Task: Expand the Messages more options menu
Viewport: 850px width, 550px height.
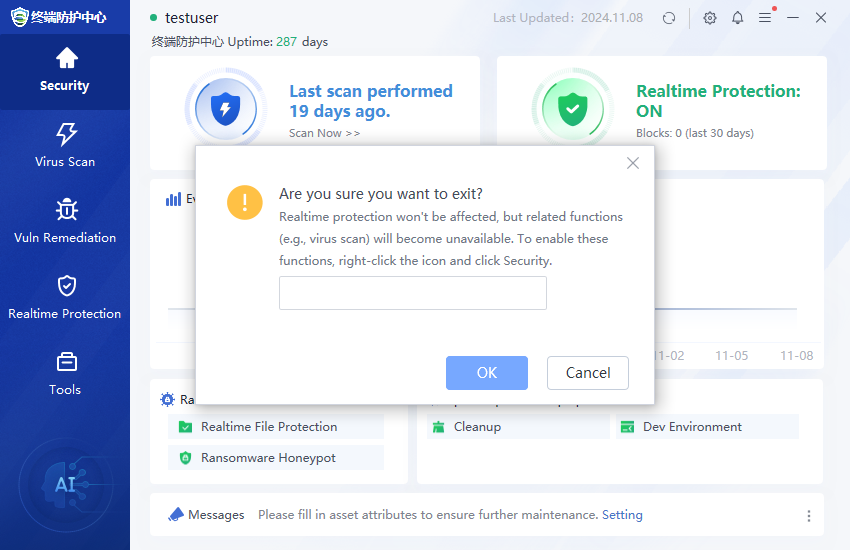Action: [809, 516]
